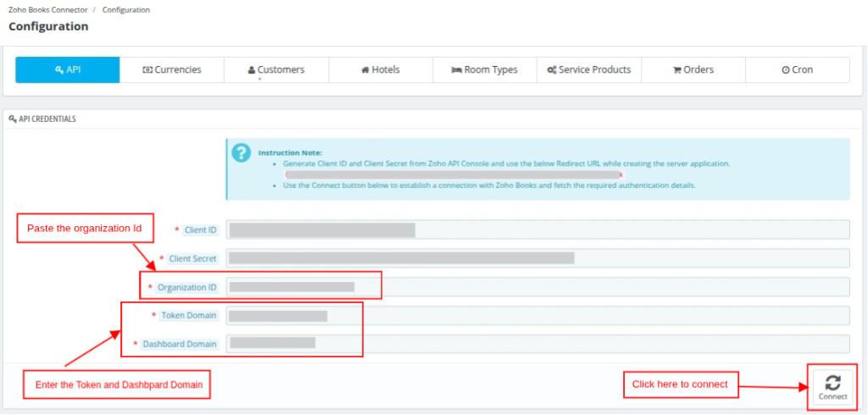Click the gears icon beside Service Products
This screenshot has width=868, height=415.
(x=552, y=70)
